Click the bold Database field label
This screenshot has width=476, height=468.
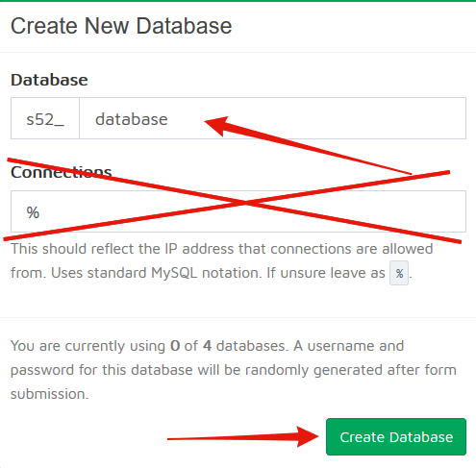point(49,80)
